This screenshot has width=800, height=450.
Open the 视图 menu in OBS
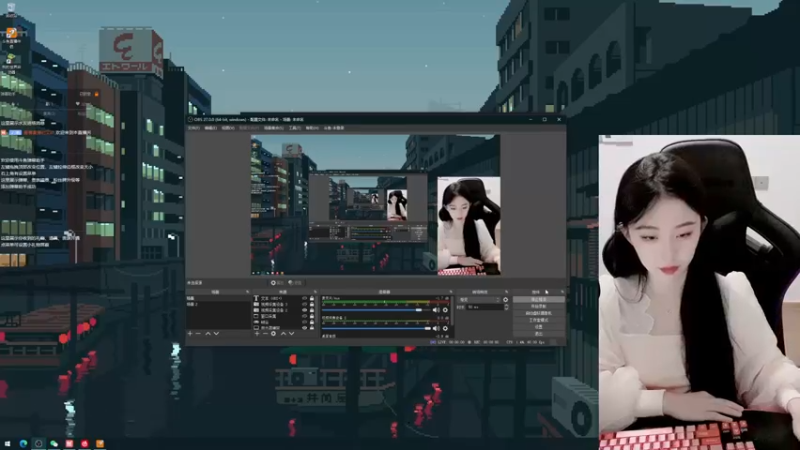228,128
